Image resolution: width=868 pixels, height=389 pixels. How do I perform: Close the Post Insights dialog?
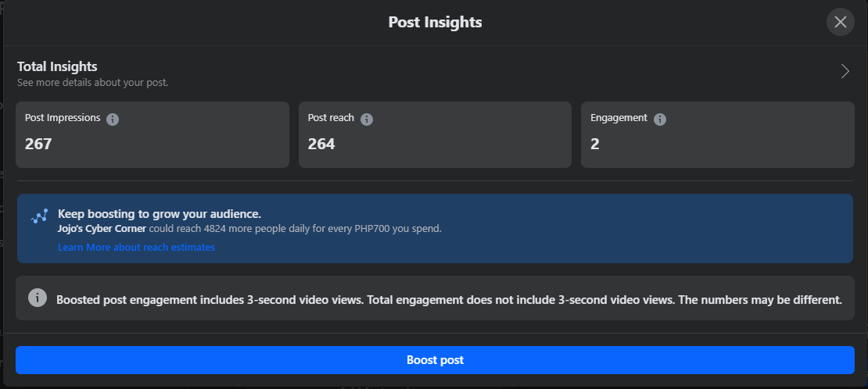point(840,22)
